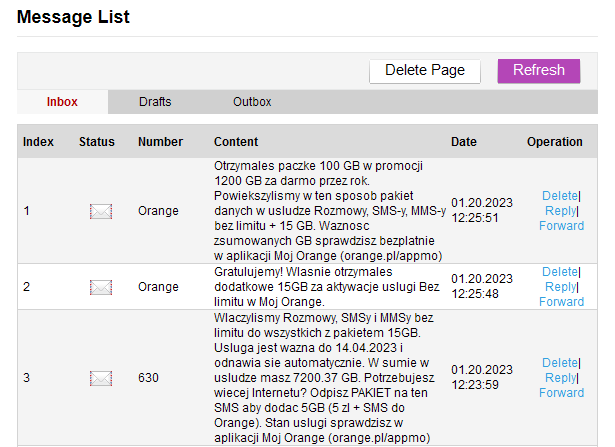Open the Drafts tab
The height and width of the screenshot is (447, 615).
155,102
